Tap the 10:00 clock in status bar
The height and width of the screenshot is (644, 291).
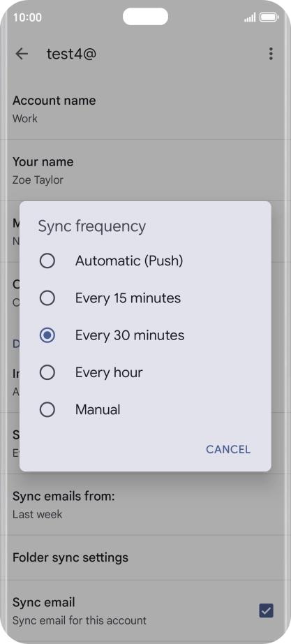click(x=27, y=17)
